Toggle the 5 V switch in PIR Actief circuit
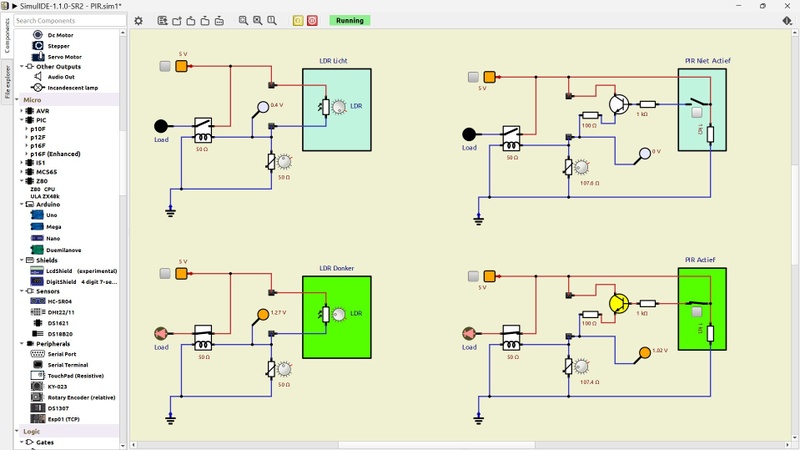Viewport: 800px width, 450px height. pyautogui.click(x=473, y=276)
